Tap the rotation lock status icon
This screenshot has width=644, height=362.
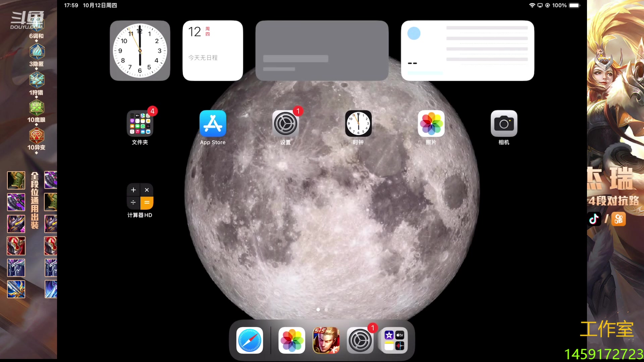tap(547, 5)
